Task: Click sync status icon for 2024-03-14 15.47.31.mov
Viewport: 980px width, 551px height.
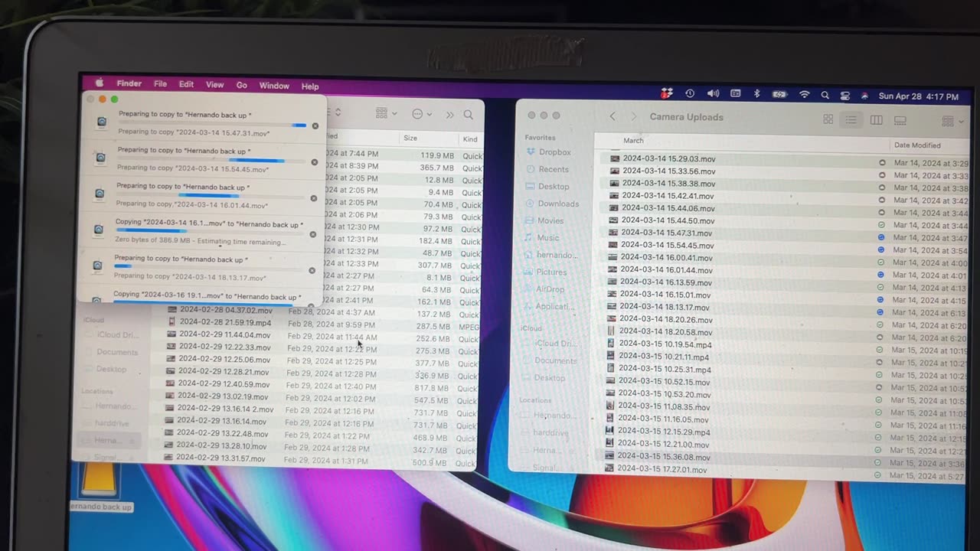Action: 881,237
